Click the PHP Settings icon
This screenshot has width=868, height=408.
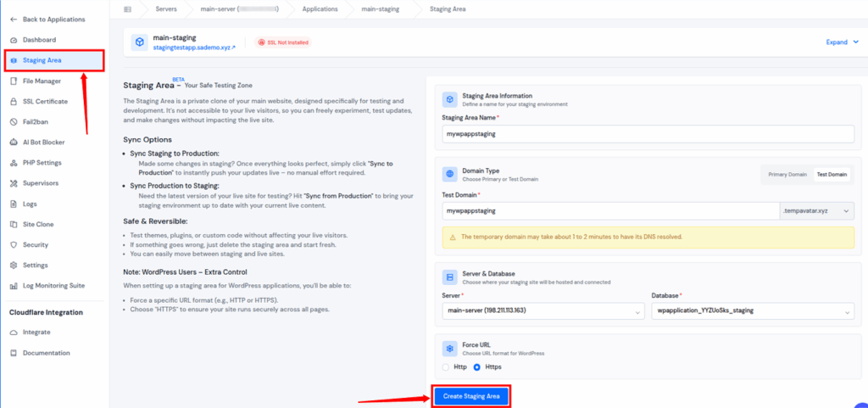tap(13, 163)
